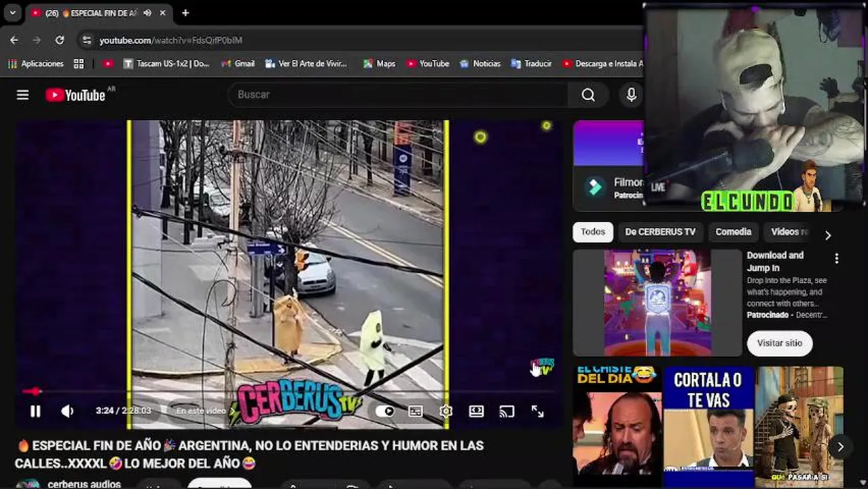Open the Aplicaciones bookmark
868x489 pixels.
pyautogui.click(x=37, y=64)
